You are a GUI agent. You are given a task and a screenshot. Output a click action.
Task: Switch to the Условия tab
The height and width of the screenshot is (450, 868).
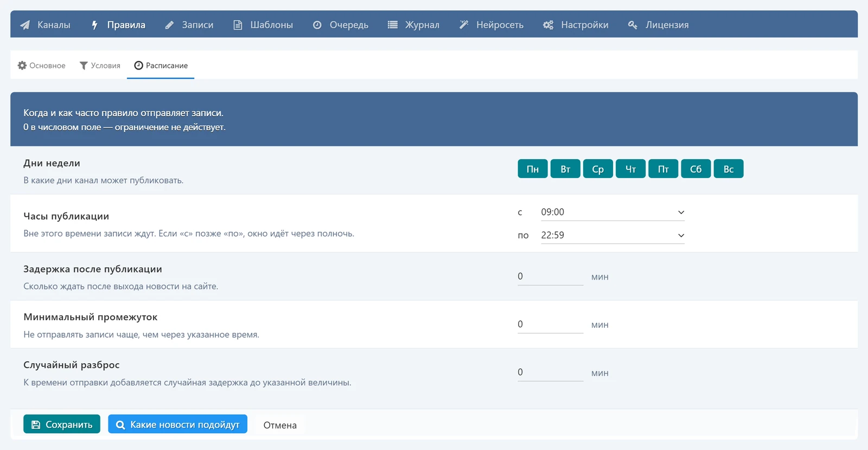100,65
